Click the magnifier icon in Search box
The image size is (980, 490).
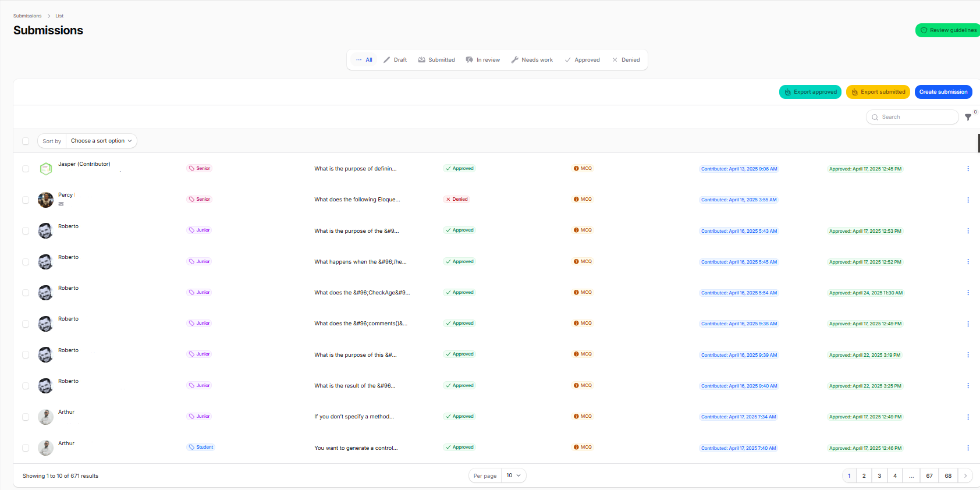click(x=875, y=117)
